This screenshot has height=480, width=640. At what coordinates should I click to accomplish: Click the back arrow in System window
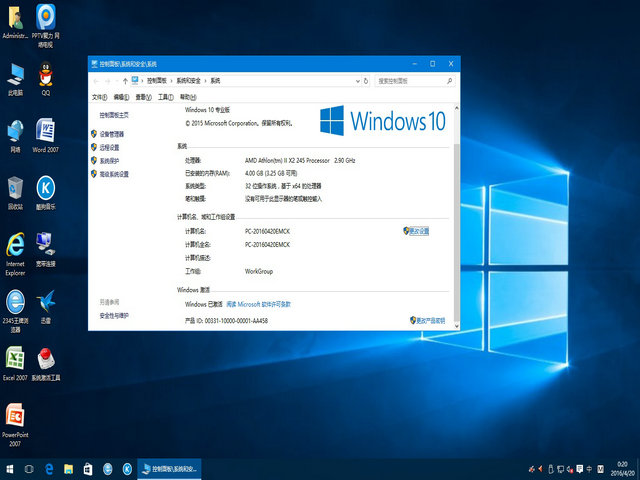[96, 81]
